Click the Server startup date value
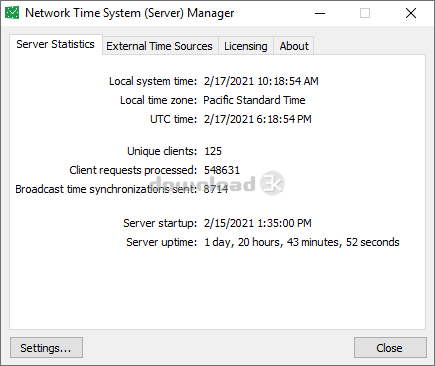Viewport: 435px width, 366px height. click(257, 223)
